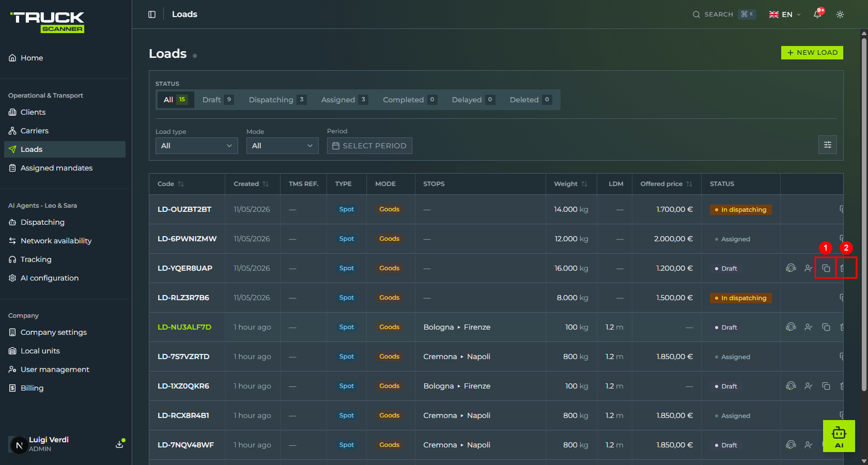Viewport: 868px width, 465px height.
Task: Click 1.200,00 € price in LD-YQER8UAP row
Action: [674, 268]
